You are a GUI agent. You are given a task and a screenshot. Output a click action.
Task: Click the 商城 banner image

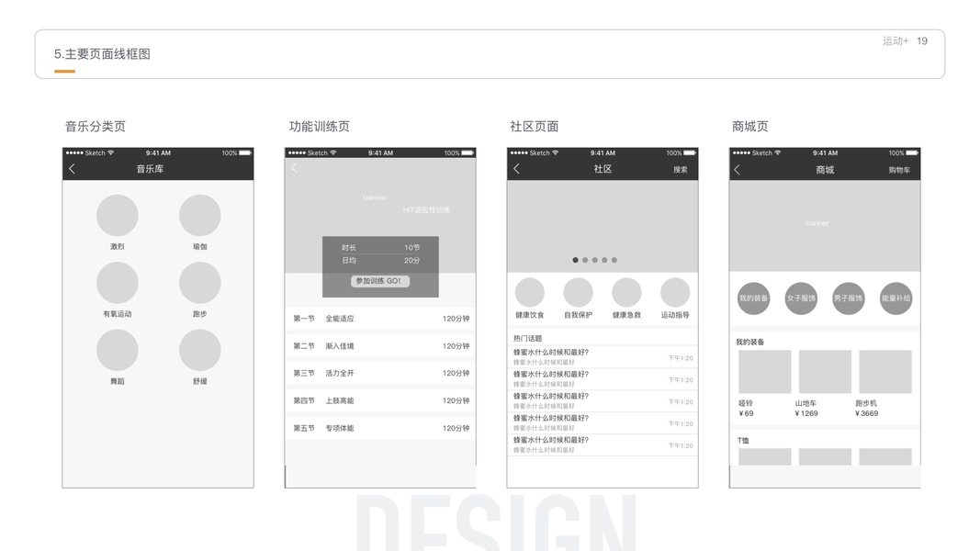click(825, 226)
